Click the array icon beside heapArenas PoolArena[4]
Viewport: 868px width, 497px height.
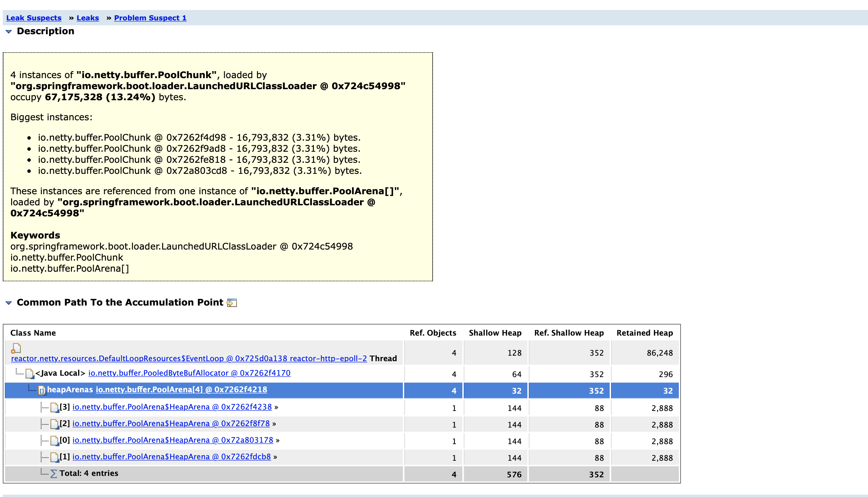point(42,390)
